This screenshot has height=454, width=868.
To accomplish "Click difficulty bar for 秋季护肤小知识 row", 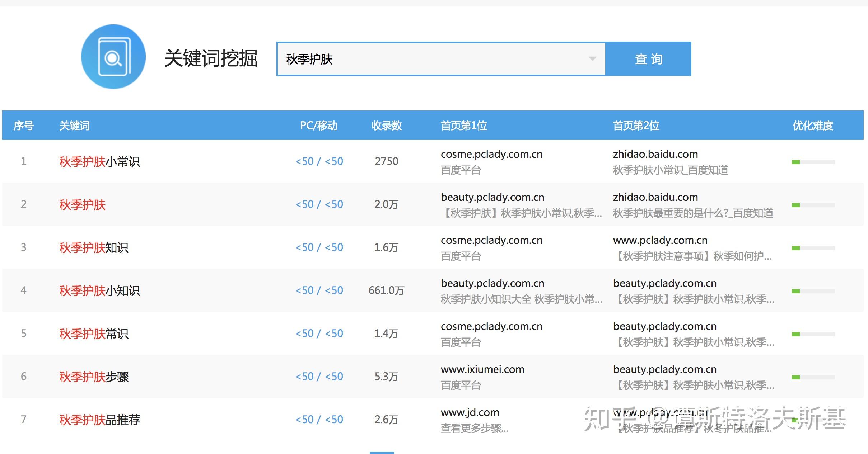I will pos(813,291).
